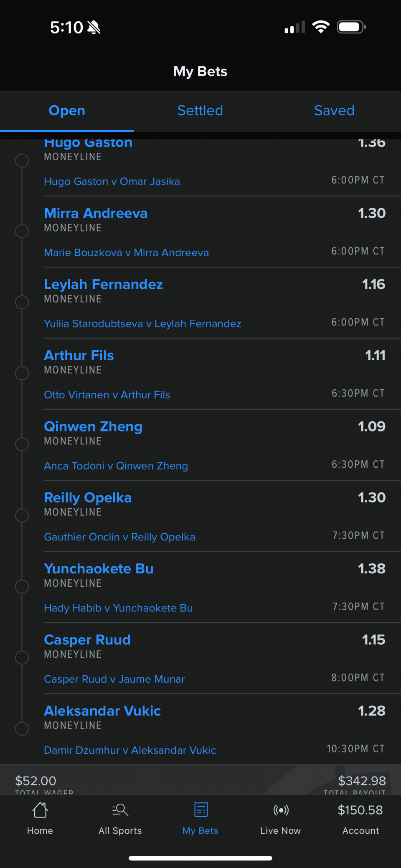Open All Sports search icon

point(120,810)
